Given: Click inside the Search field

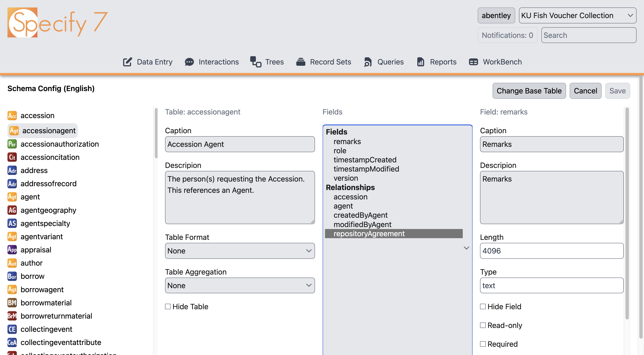Looking at the screenshot, I should click(x=588, y=35).
